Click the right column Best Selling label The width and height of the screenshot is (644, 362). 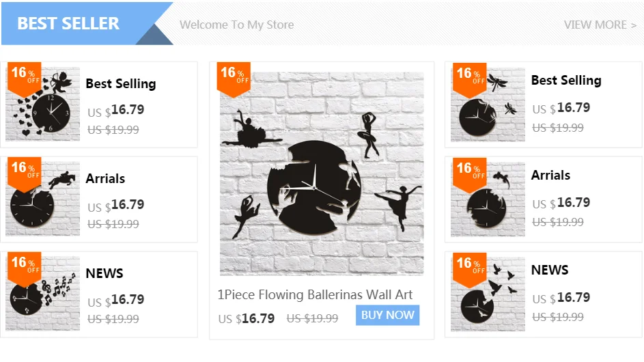[x=566, y=81]
